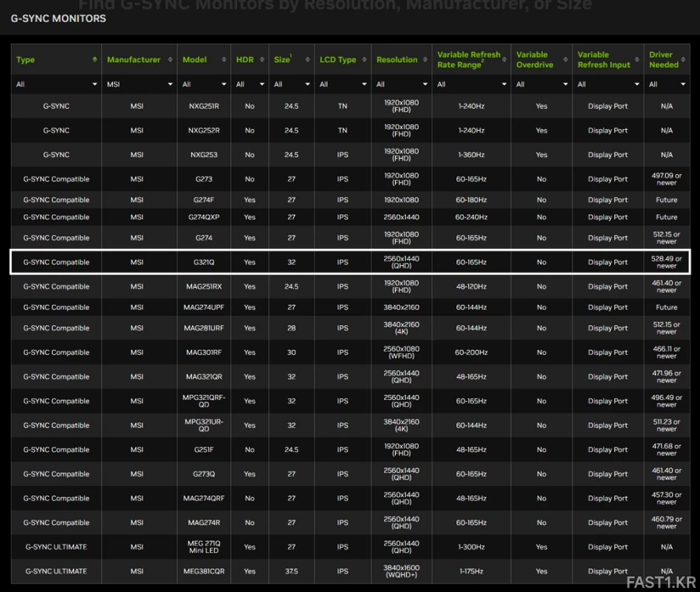This screenshot has width=700, height=592.
Task: Select the MAG281URF model cell
Action: click(204, 328)
